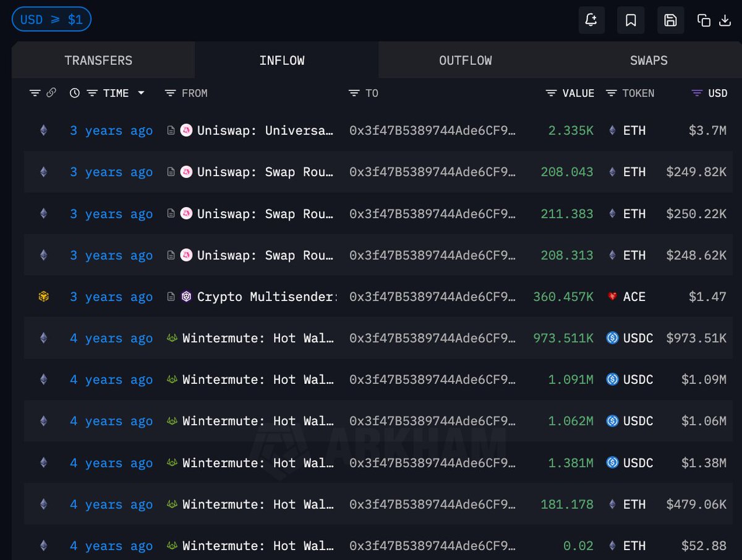742x560 pixels.
Task: Click the BNB chain icon in ACE row
Action: (43, 297)
